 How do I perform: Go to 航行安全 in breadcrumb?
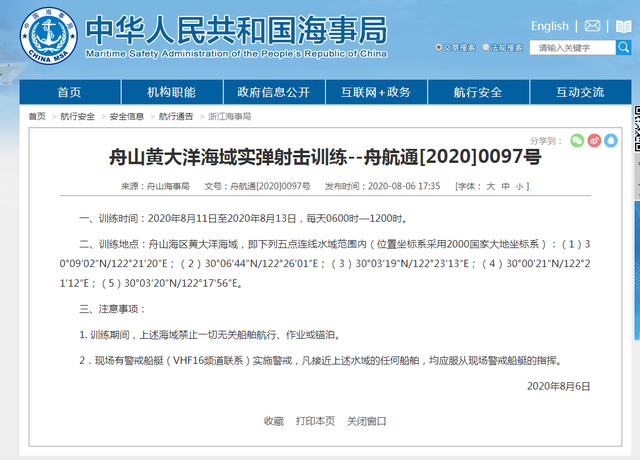(x=77, y=116)
